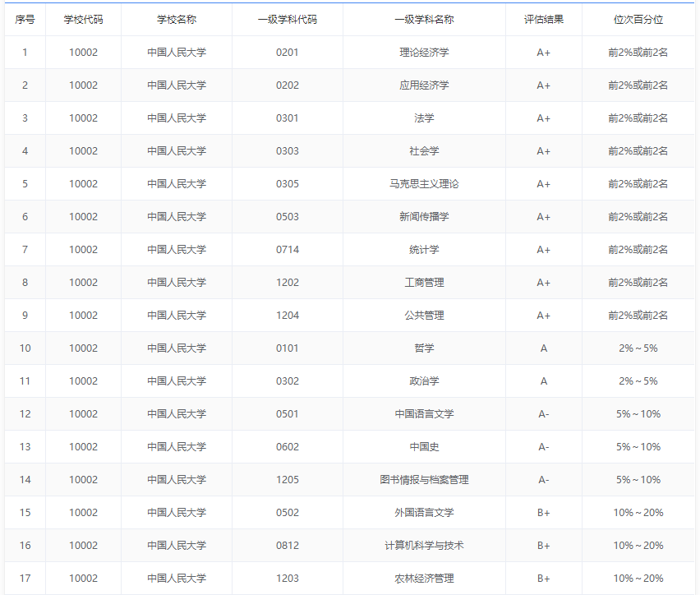Select the 马克思主义理论 cell

click(x=424, y=183)
